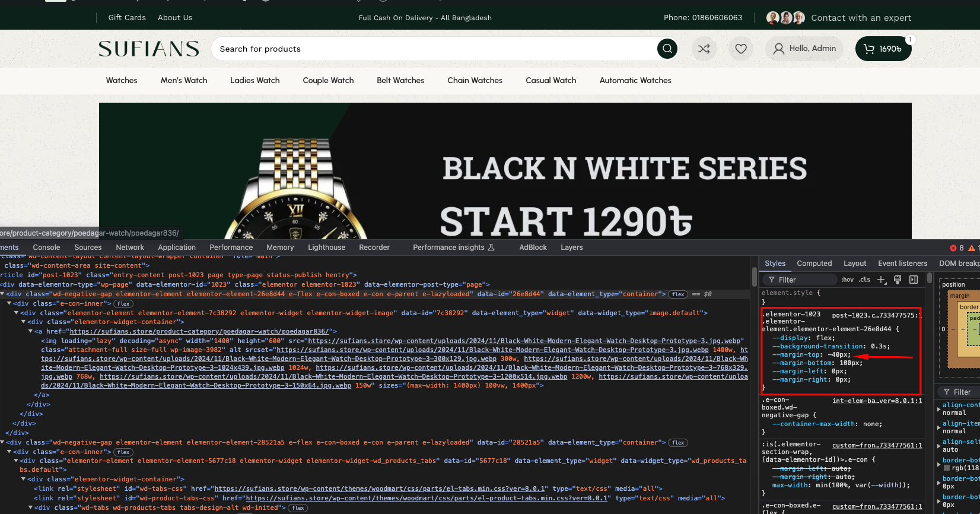Image resolution: width=980 pixels, height=514 pixels.
Task: Open the Automatic Watches category
Action: coord(635,80)
